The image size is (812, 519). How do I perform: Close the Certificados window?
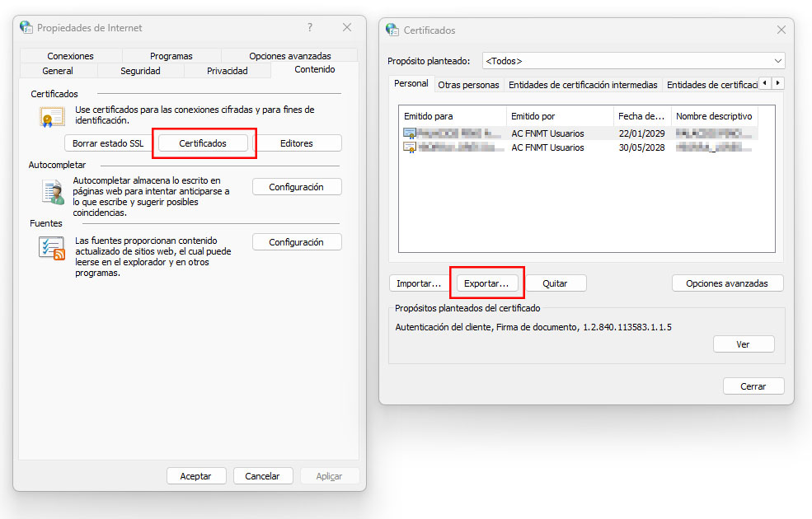781,30
